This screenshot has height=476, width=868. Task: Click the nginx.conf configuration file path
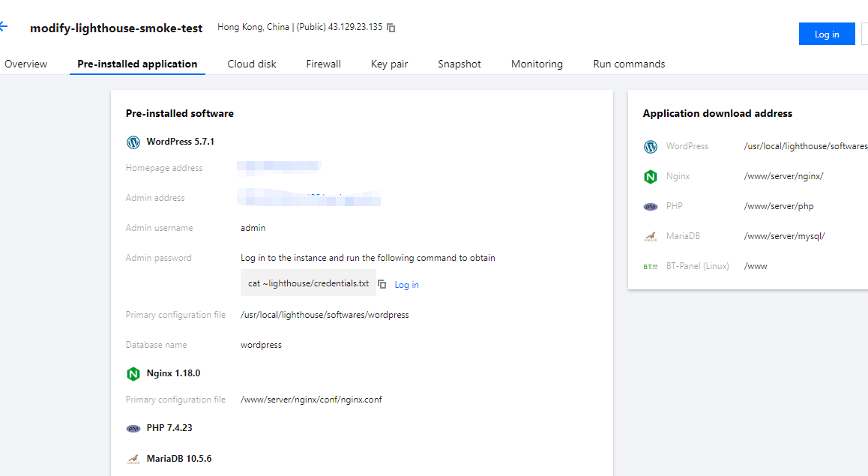[311, 400]
